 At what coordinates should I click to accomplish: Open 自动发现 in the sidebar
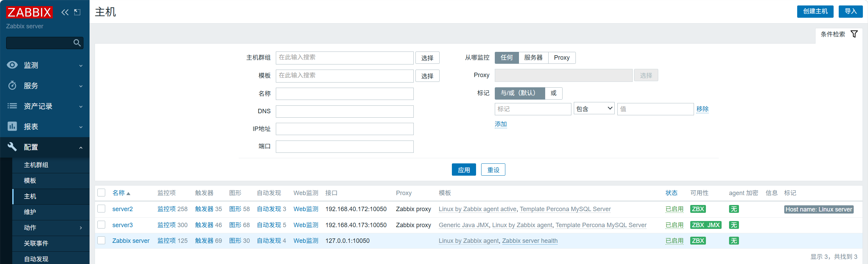click(x=36, y=259)
